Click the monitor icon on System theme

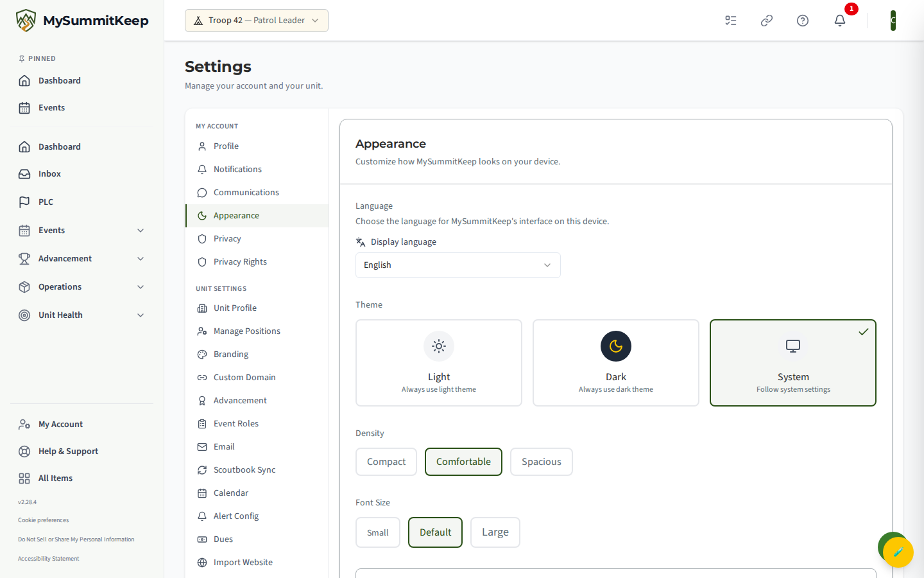(793, 346)
